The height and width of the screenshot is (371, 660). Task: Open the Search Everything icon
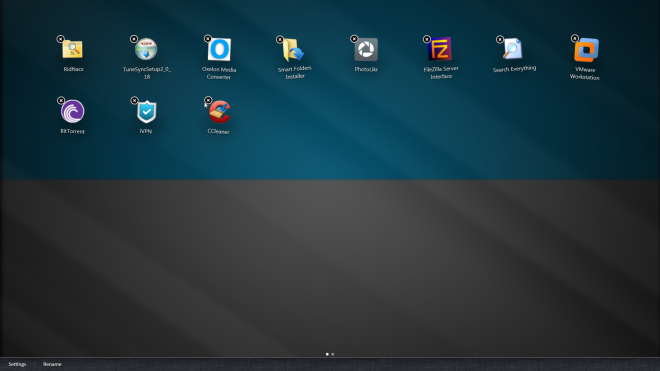[x=513, y=49]
